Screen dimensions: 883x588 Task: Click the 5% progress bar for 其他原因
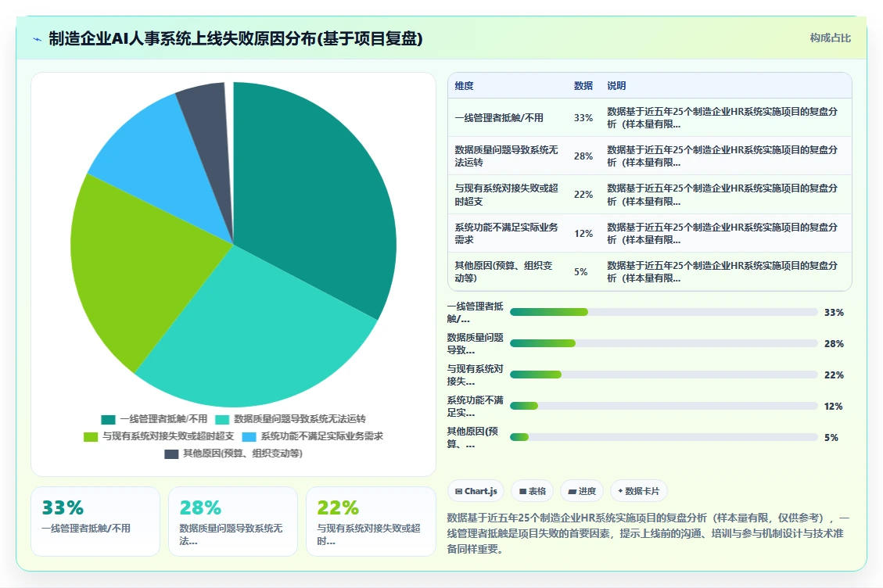664,437
